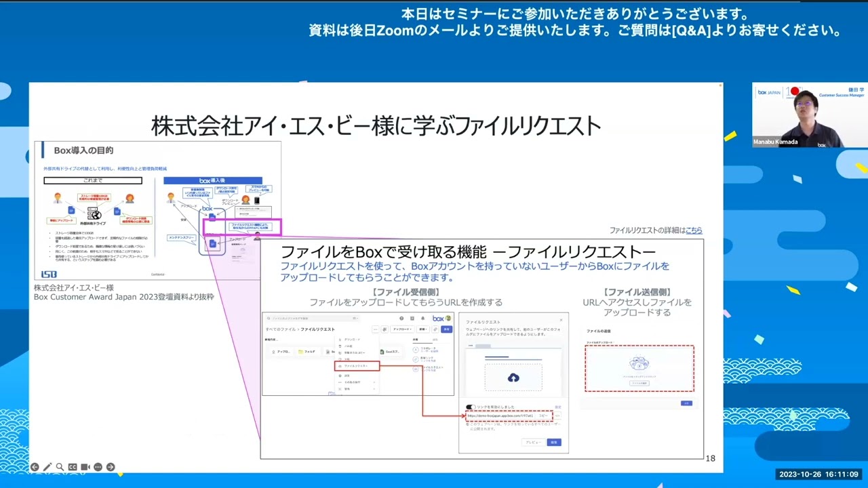868x488 pixels.
Task: Open the 新規 dropdown in Box screenshot
Action: point(423,329)
